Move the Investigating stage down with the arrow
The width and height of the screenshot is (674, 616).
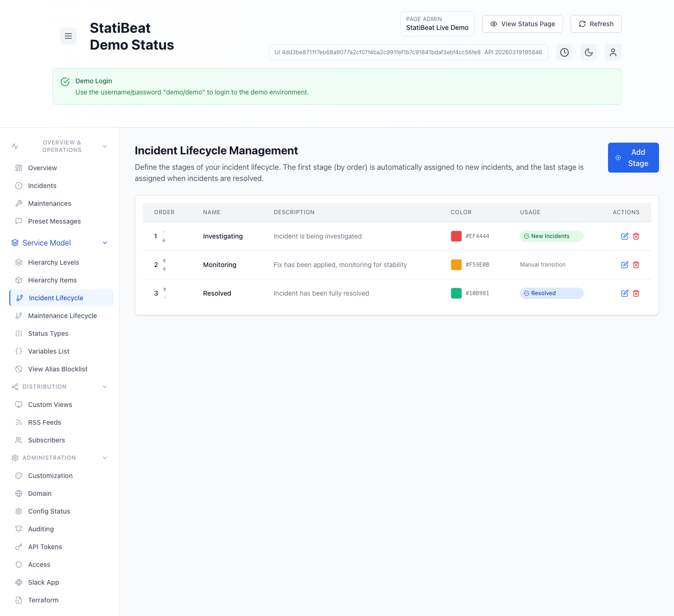163,239
